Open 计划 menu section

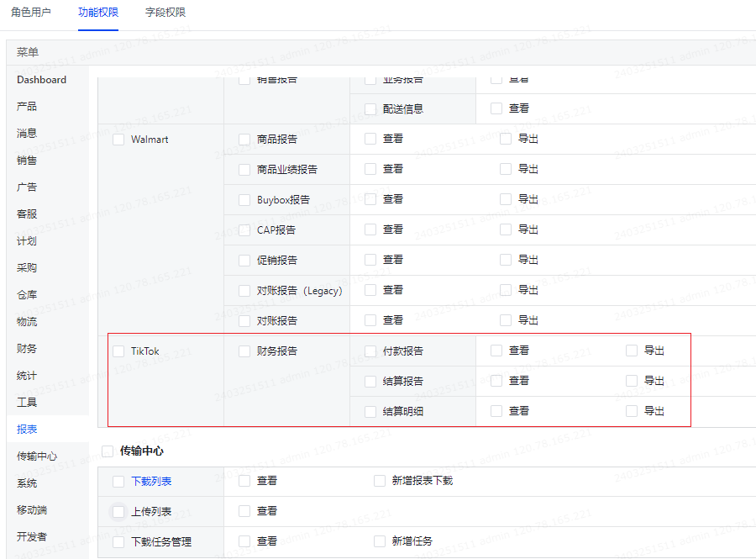pos(27,241)
